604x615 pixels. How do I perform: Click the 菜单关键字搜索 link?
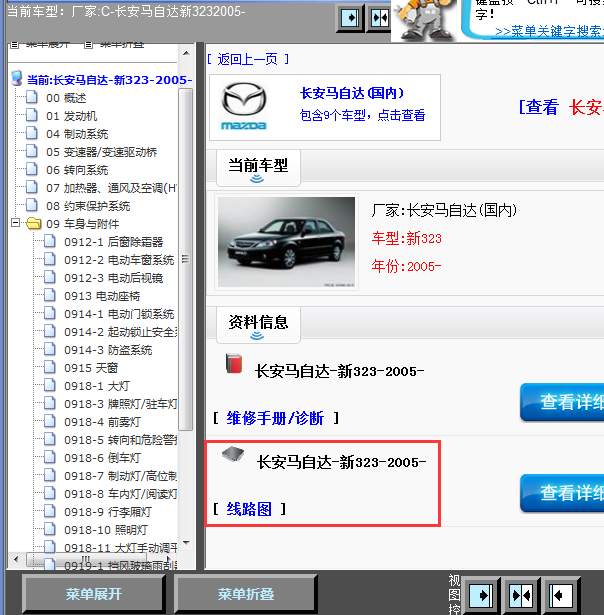pyautogui.click(x=549, y=31)
